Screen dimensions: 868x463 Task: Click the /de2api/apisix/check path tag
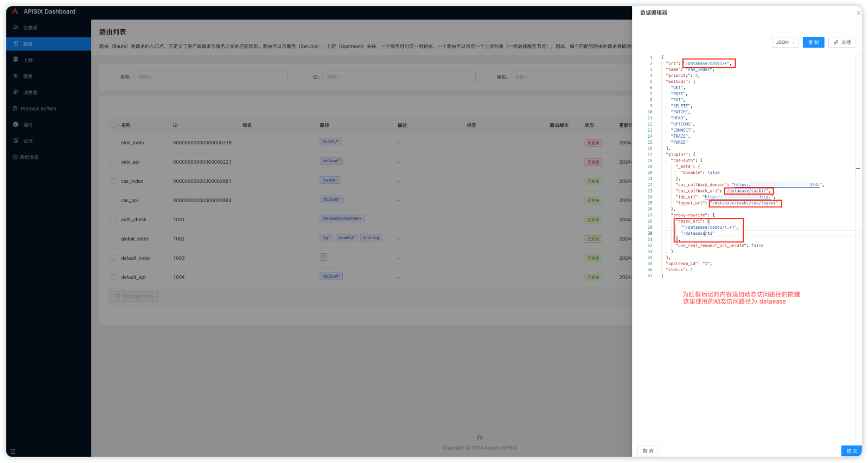tap(342, 218)
